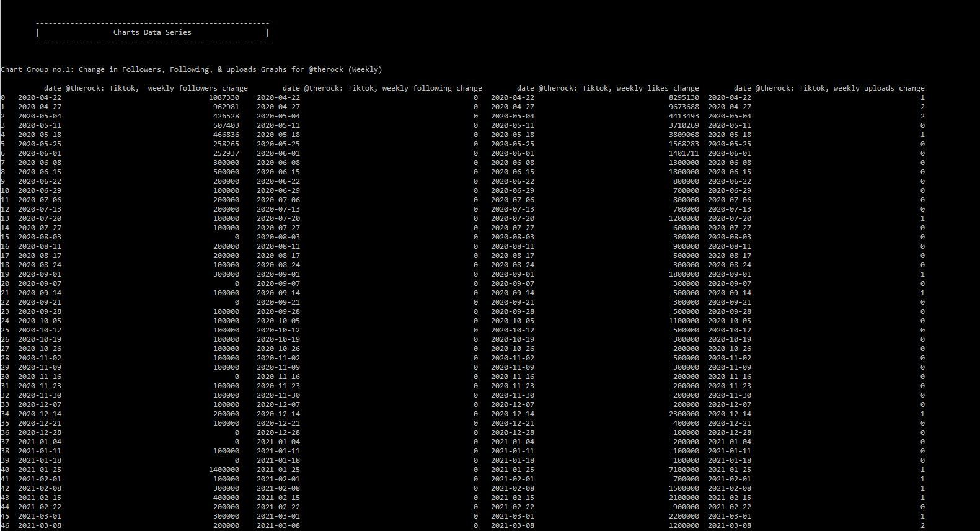Click date 2021-01-25 in the likes change column
The height and width of the screenshot is (531, 980).
[x=513, y=470]
